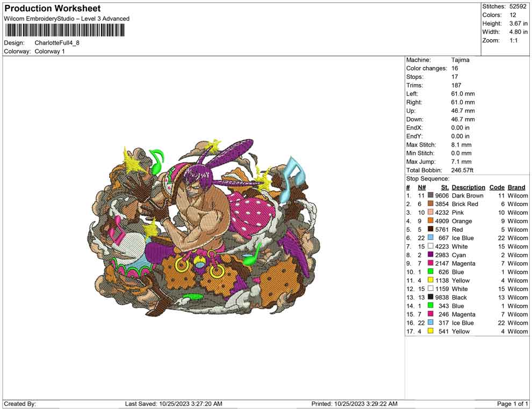Click the Red color swatch in stop 5

coord(430,229)
